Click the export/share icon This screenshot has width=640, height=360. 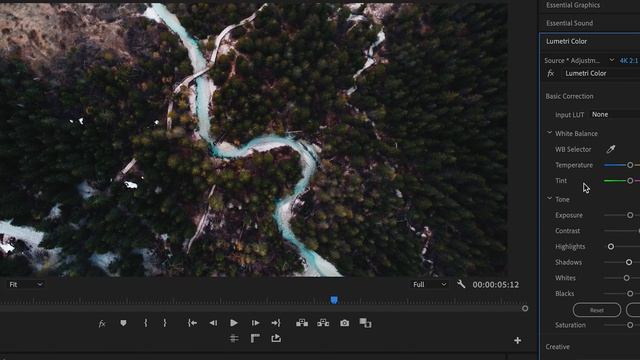[x=276, y=338]
